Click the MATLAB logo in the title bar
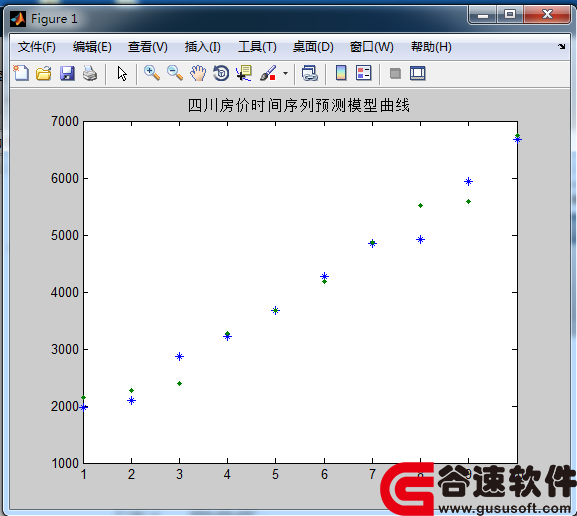Image resolution: width=577 pixels, height=516 pixels. [18, 19]
